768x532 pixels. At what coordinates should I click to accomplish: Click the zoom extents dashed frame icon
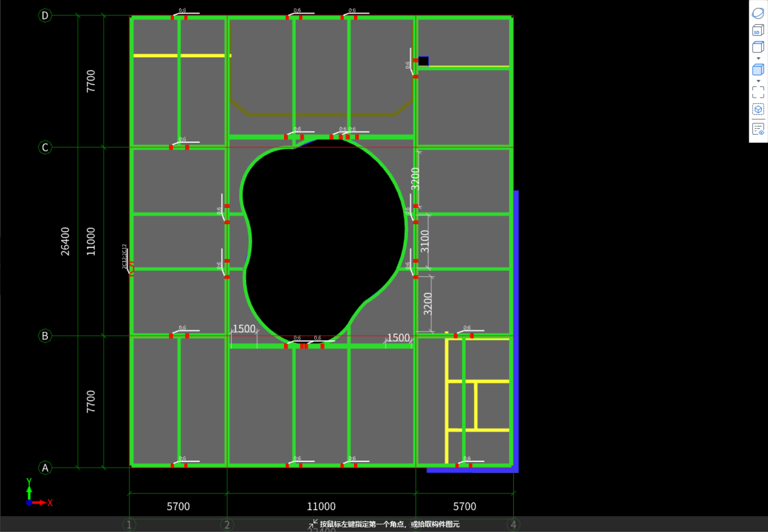(x=758, y=92)
